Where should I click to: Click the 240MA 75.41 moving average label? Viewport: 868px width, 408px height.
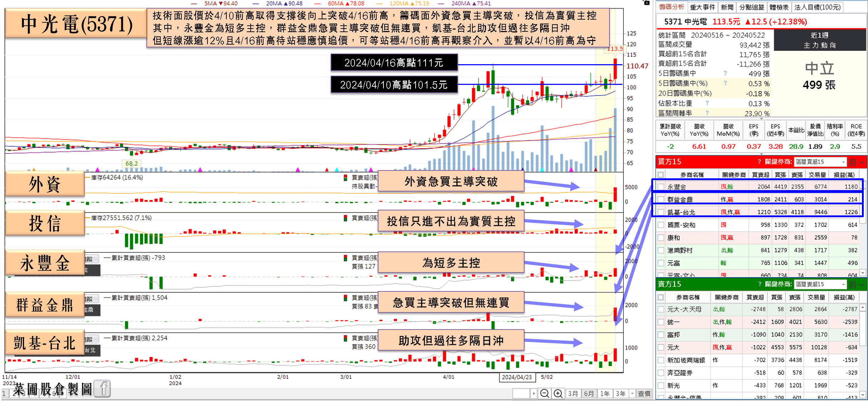(x=471, y=4)
